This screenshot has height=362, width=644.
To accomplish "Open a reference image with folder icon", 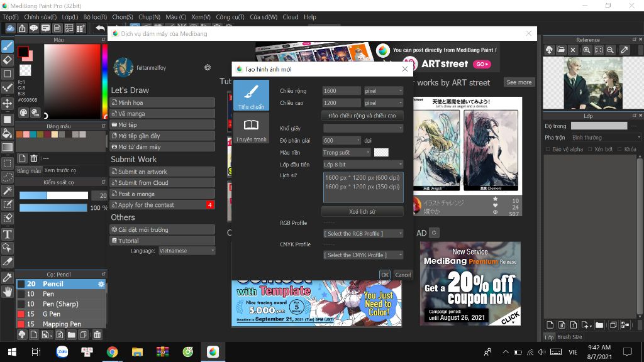I will (x=561, y=50).
